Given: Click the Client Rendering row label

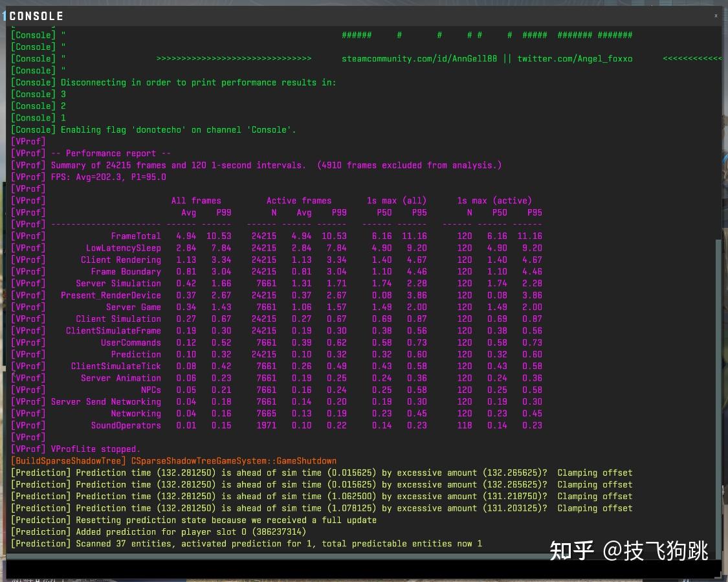Looking at the screenshot, I should click(121, 260).
